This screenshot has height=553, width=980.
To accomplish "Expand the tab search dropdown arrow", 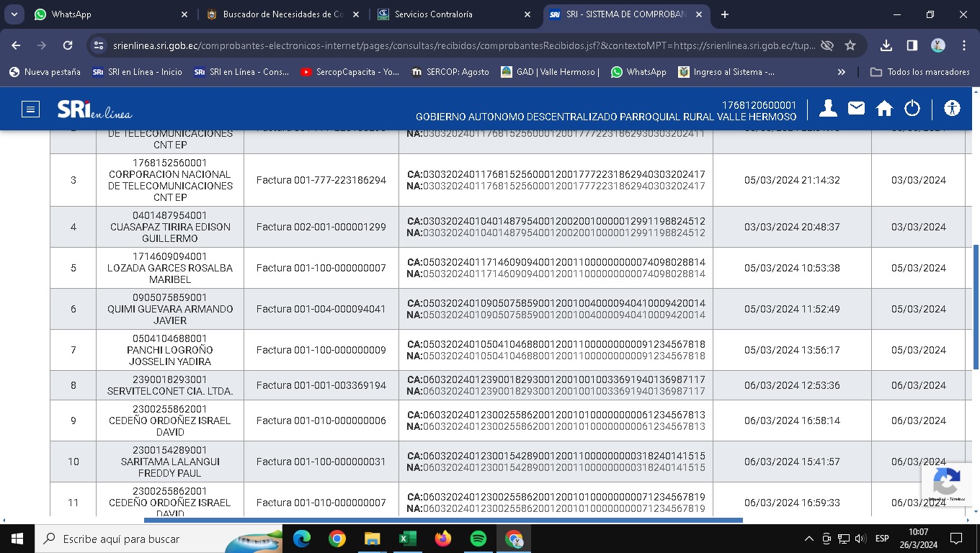I will pyautogui.click(x=14, y=14).
